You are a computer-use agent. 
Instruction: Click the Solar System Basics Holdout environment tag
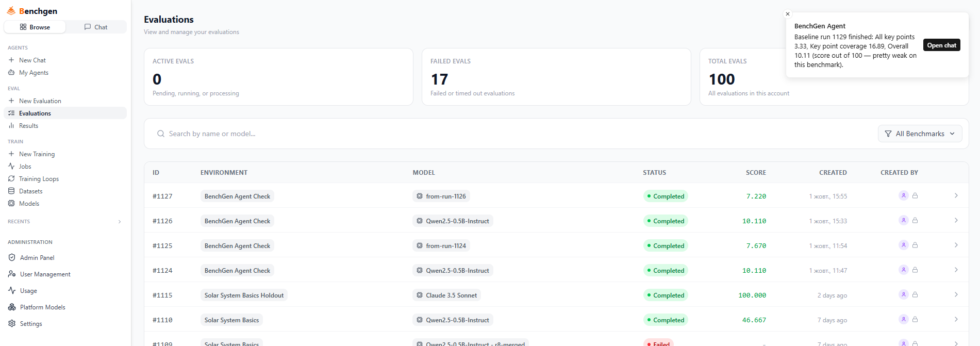pyautogui.click(x=244, y=295)
